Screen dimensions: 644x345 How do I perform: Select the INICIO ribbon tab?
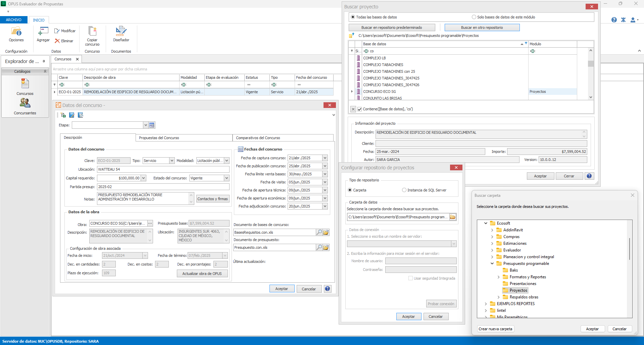[x=39, y=20]
